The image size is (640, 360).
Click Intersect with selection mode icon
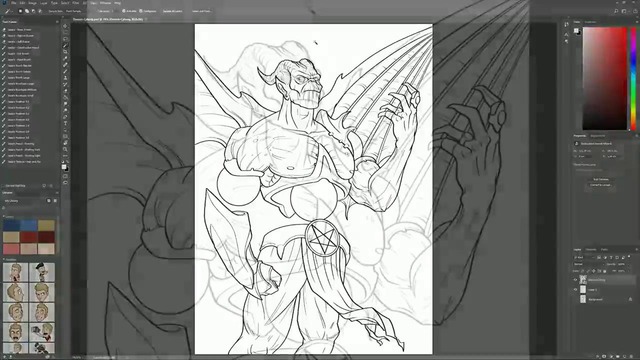coord(40,11)
